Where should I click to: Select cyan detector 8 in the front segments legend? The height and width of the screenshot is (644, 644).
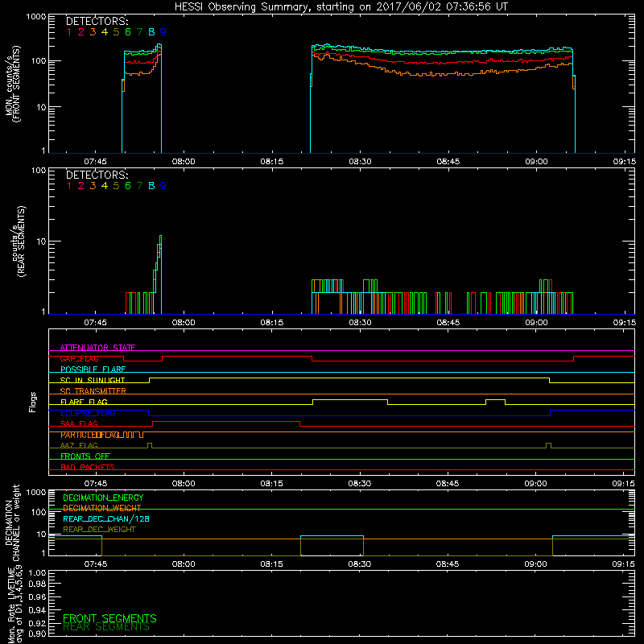[151, 32]
